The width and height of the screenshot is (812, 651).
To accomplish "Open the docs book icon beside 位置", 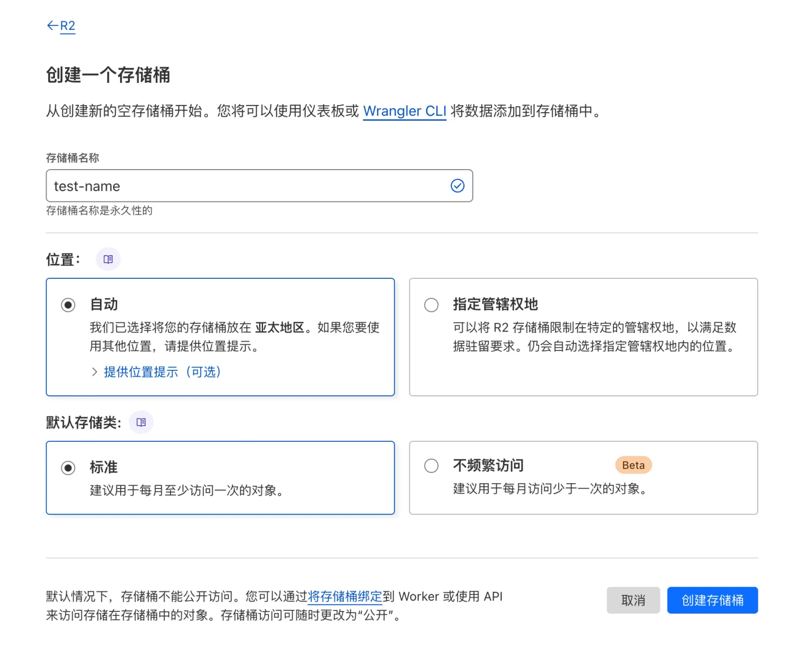I will tap(108, 259).
